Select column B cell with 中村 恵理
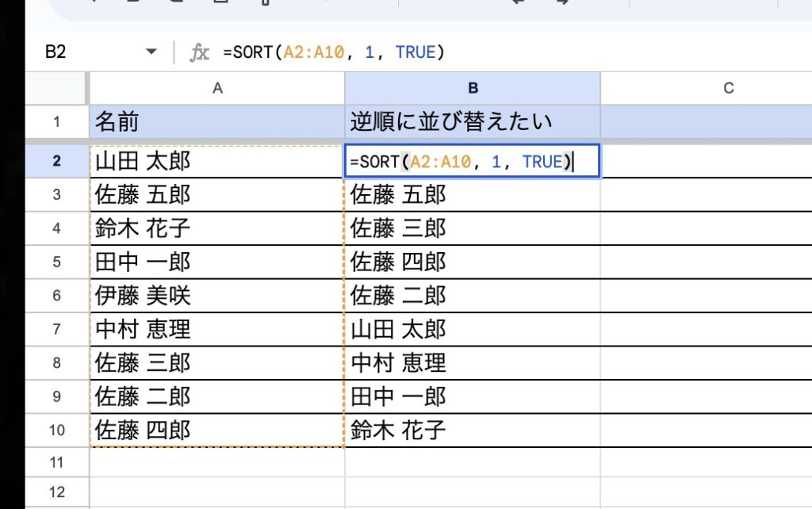812x509 pixels. [x=473, y=363]
